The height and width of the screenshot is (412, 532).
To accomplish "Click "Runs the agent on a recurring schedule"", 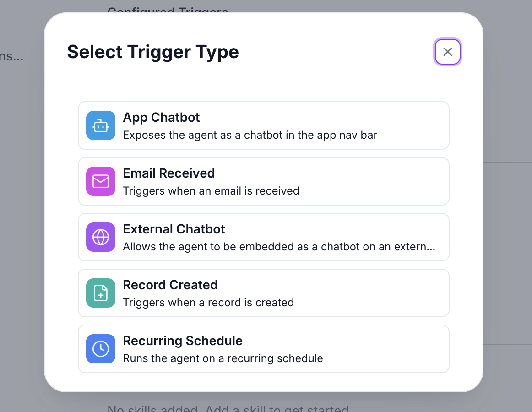I will [223, 358].
